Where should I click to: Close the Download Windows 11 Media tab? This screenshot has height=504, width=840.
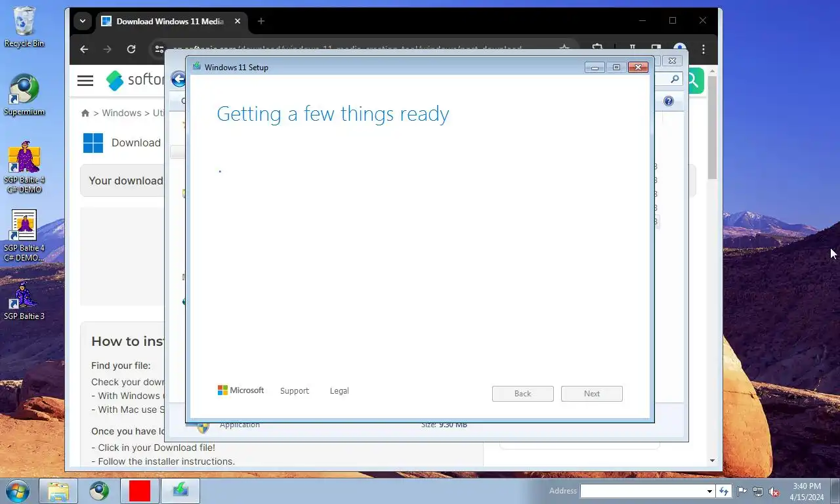[238, 21]
